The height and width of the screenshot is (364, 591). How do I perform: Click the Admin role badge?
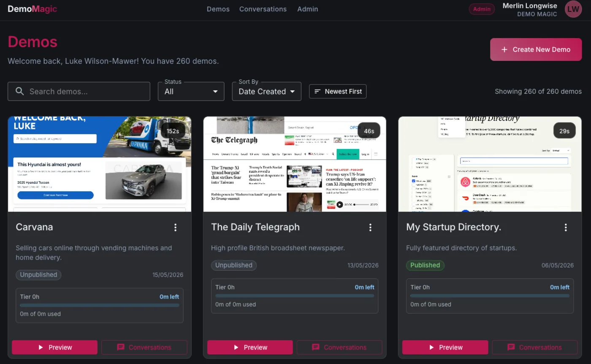click(482, 9)
